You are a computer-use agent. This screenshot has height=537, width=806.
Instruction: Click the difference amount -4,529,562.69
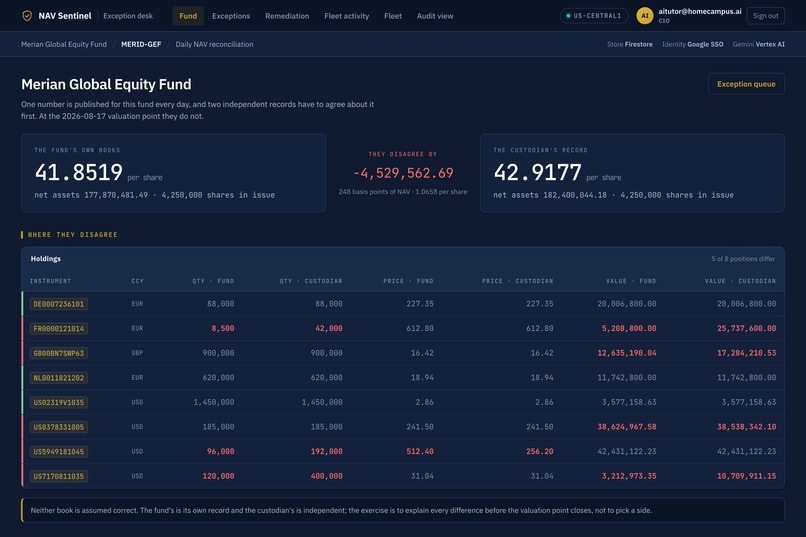[x=403, y=173]
